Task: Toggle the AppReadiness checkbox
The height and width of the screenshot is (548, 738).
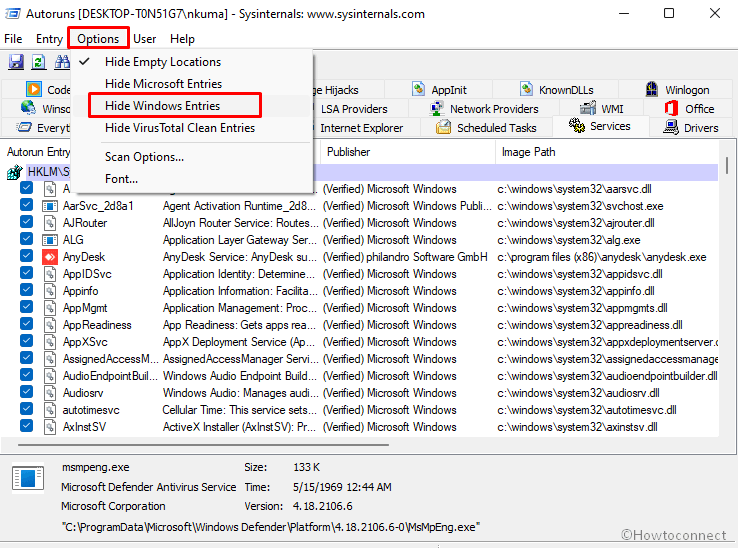Action: tap(26, 324)
